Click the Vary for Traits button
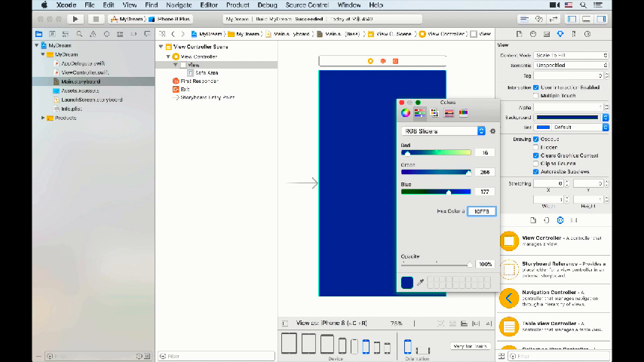This screenshot has width=644, height=362. point(471,346)
